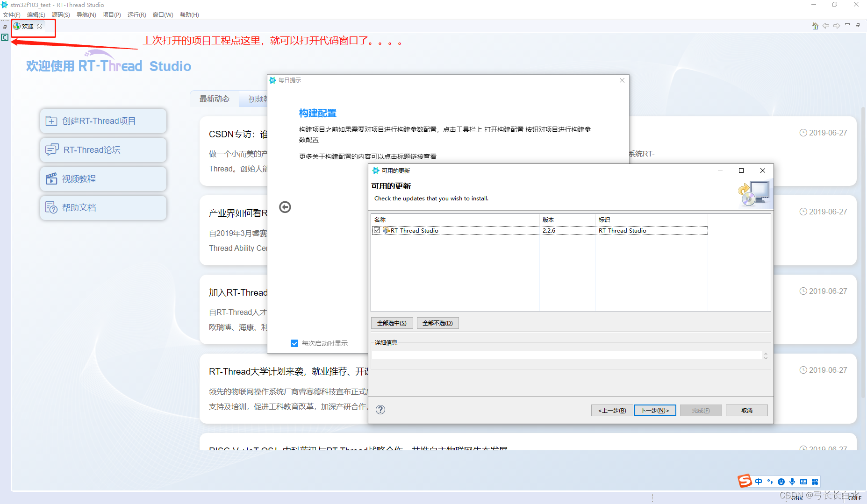
Task: Open 视频教程 video tutorials
Action: tap(103, 179)
